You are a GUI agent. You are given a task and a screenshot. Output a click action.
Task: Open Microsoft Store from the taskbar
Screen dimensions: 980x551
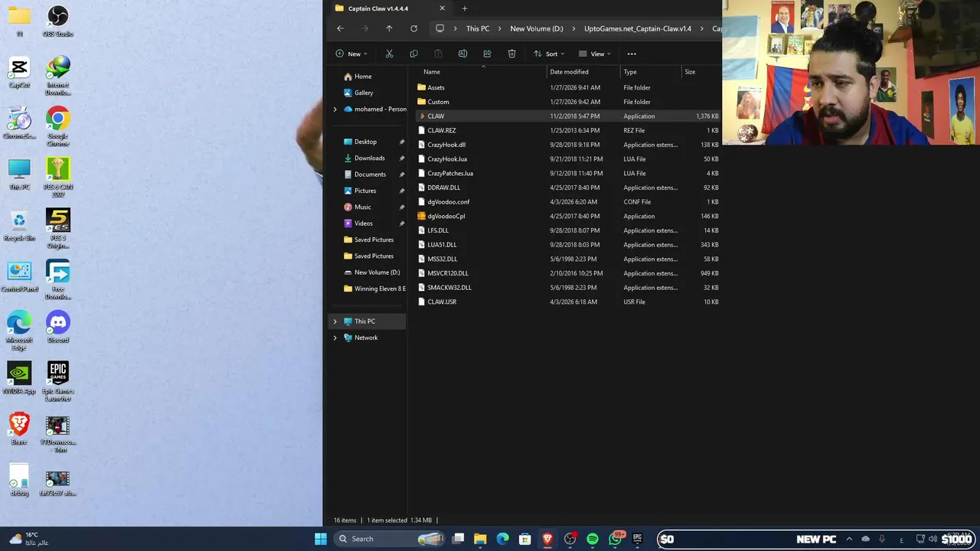(x=525, y=539)
